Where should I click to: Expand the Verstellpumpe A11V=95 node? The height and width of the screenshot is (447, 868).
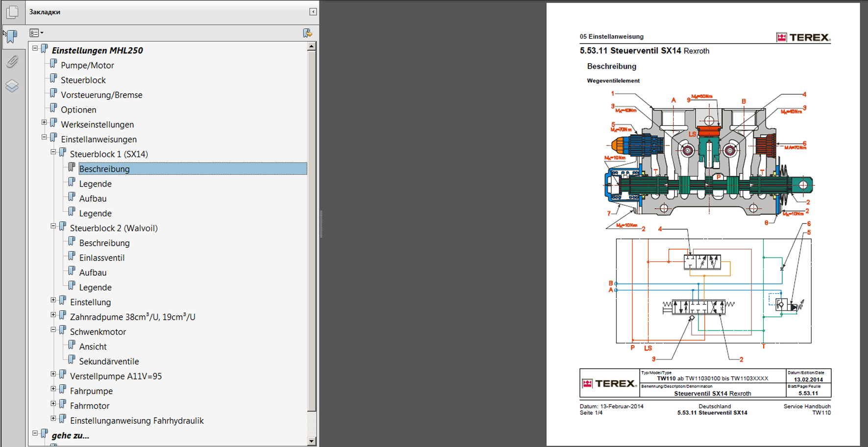pyautogui.click(x=53, y=374)
